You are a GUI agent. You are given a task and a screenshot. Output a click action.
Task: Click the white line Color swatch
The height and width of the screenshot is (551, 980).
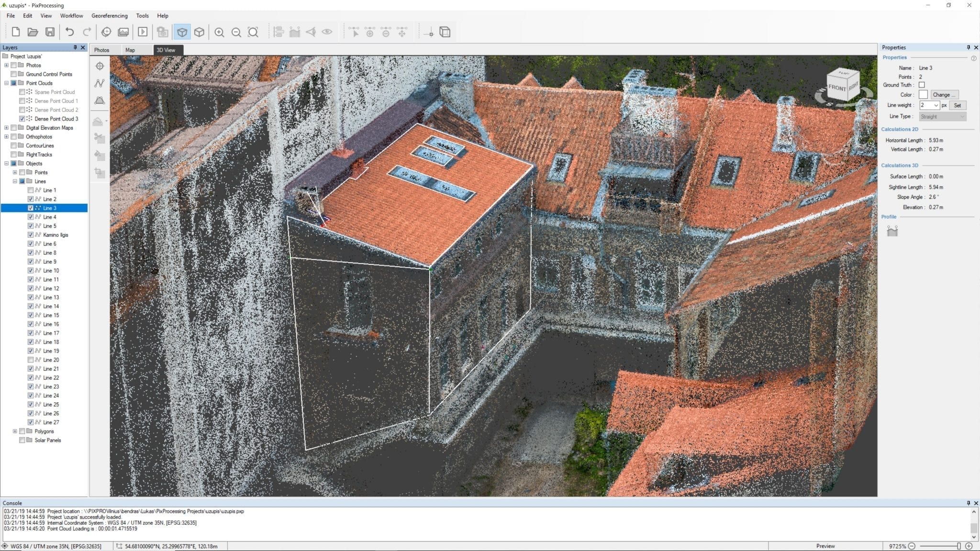coord(923,95)
